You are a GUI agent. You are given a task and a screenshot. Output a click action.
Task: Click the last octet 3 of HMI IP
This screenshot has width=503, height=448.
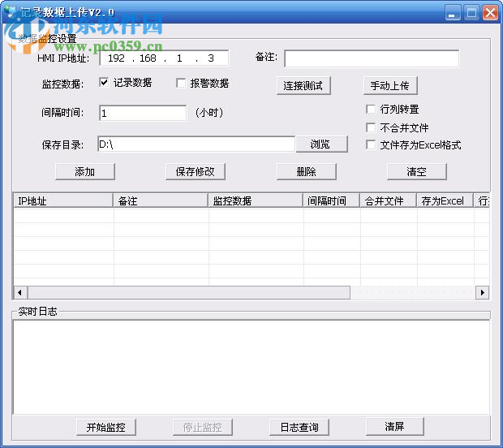point(211,58)
